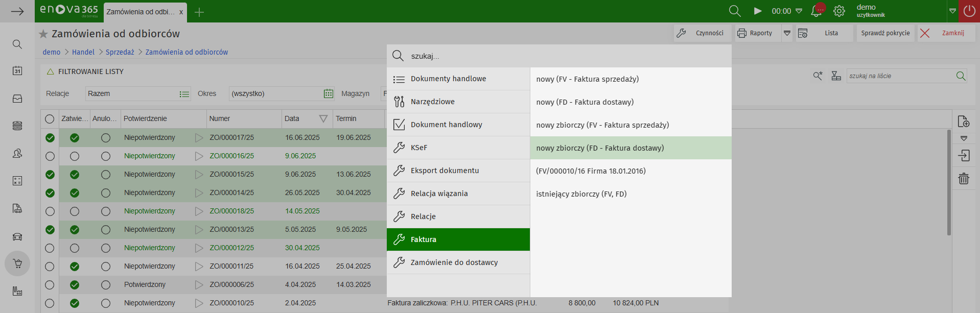980x313 pixels.
Task: Open shopping cart module in sidebar
Action: click(x=17, y=263)
